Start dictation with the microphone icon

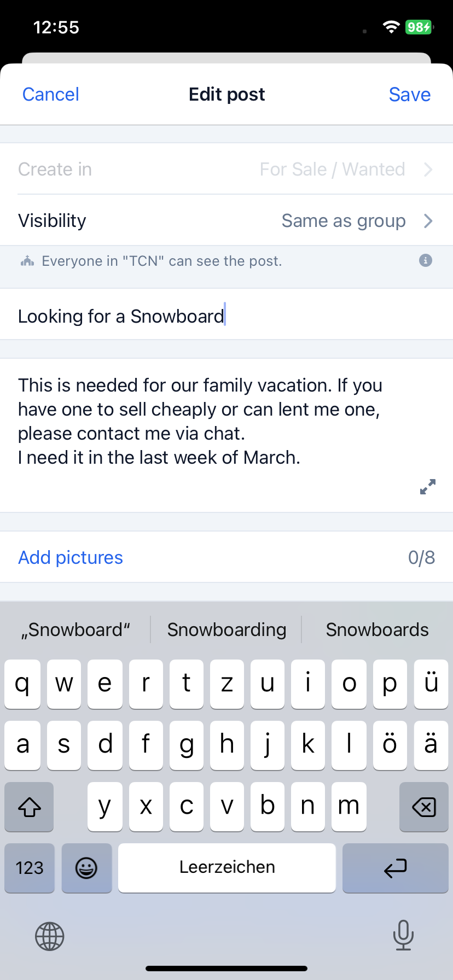pyautogui.click(x=403, y=935)
